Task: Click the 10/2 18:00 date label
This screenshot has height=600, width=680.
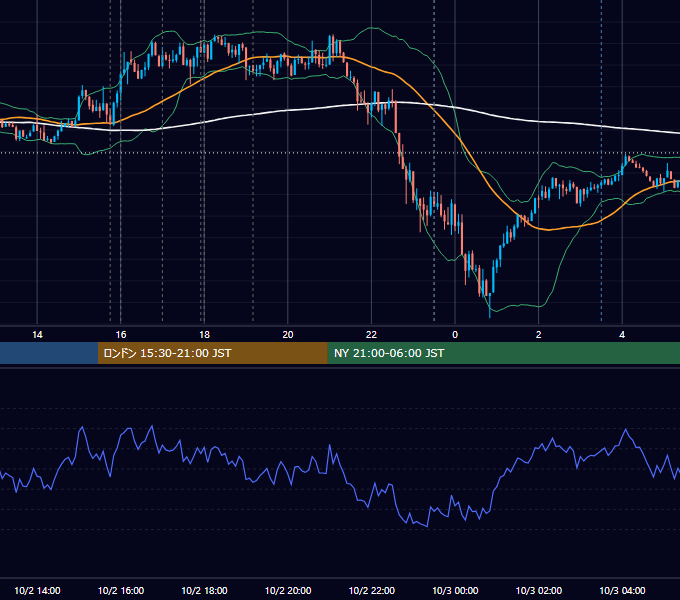Action: coord(204,590)
